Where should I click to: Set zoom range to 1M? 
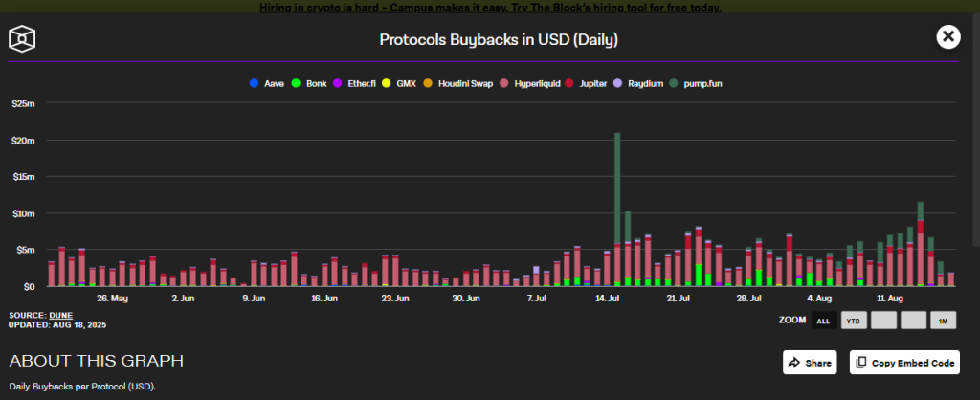tap(944, 321)
